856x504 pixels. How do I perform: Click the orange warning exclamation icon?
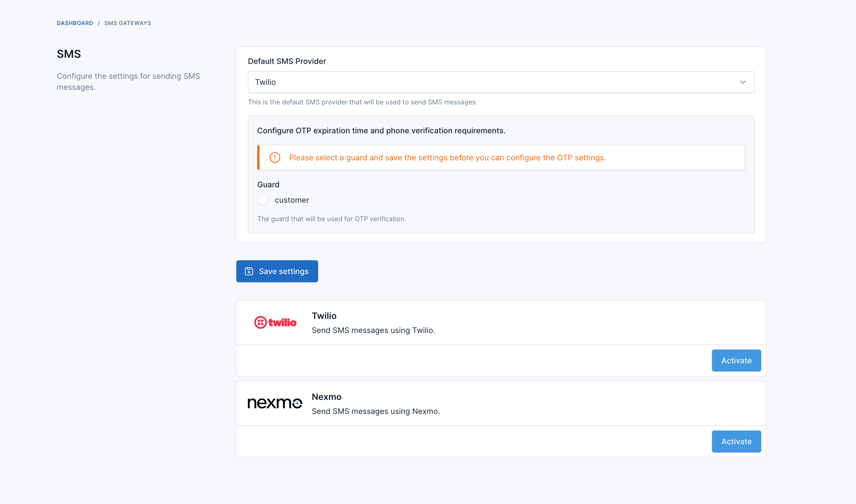[275, 158]
